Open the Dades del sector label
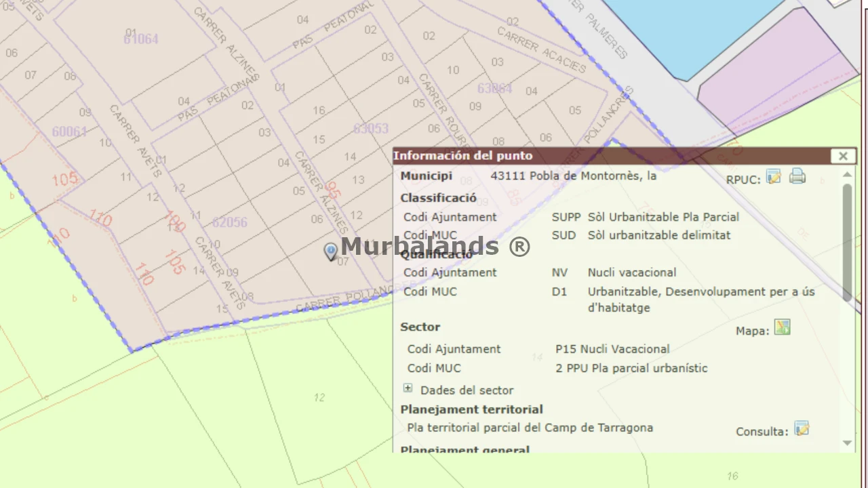 pyautogui.click(x=467, y=390)
